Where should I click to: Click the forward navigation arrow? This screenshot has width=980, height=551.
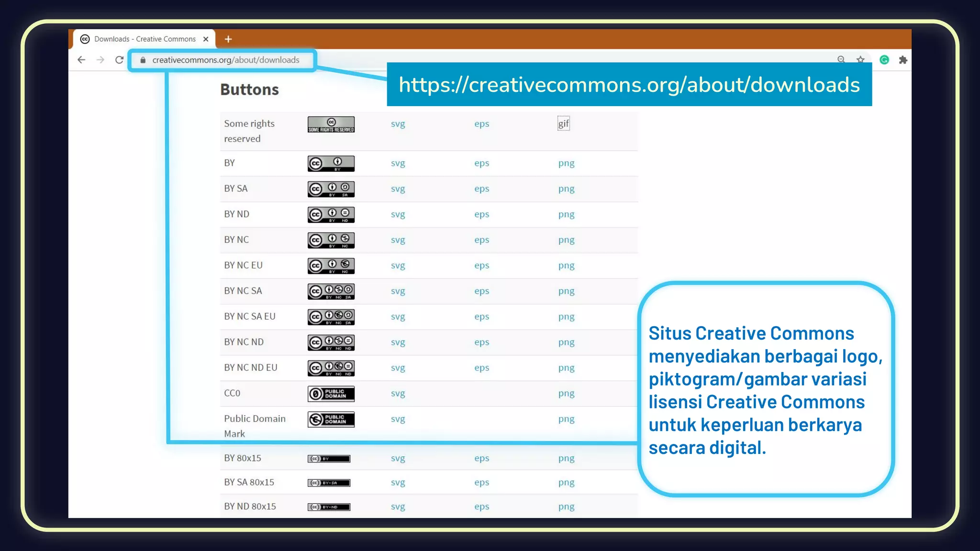[100, 60]
